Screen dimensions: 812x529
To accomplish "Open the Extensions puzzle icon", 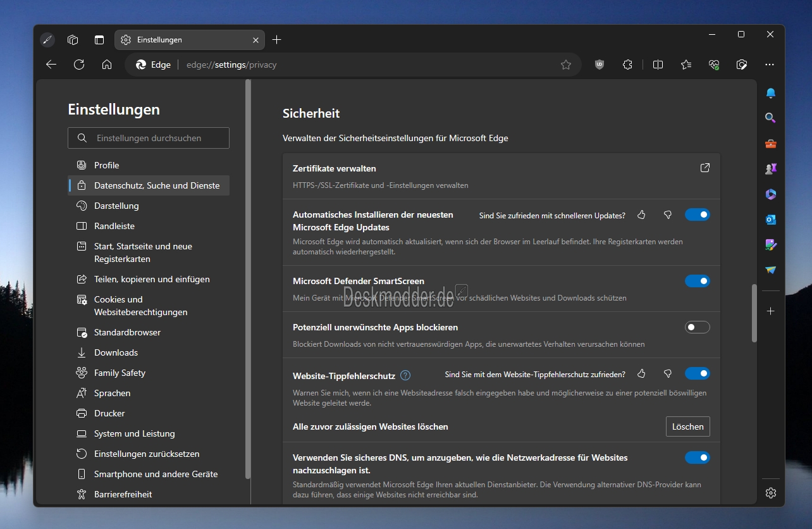I will [x=627, y=65].
